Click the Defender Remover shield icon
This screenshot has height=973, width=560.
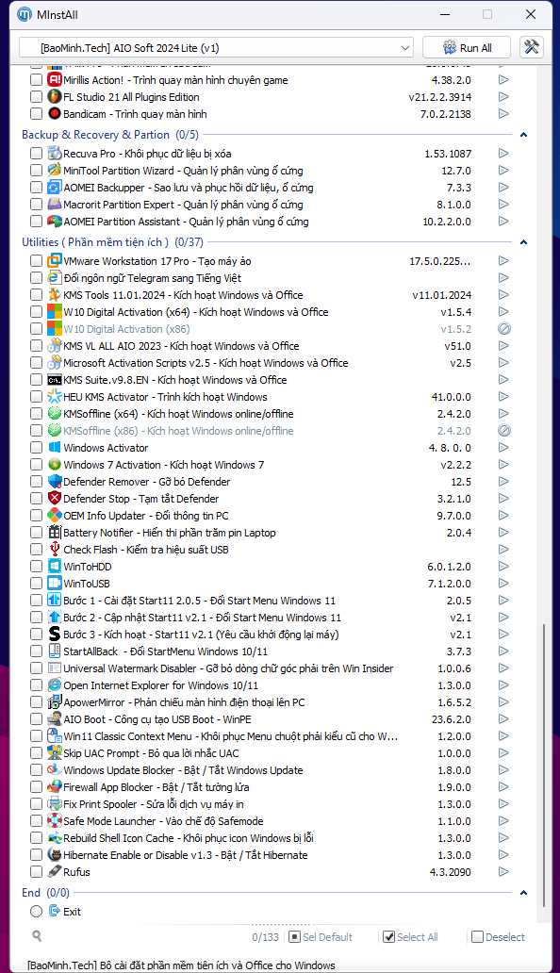pos(55,481)
